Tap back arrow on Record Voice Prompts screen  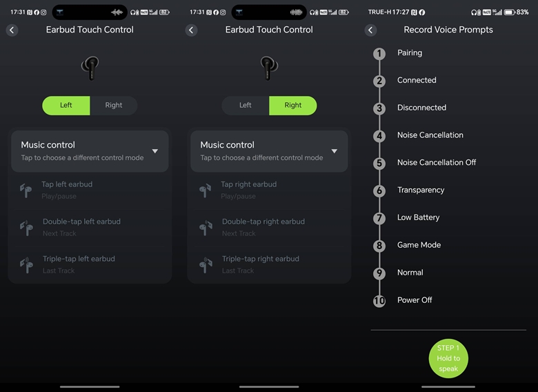click(x=371, y=30)
